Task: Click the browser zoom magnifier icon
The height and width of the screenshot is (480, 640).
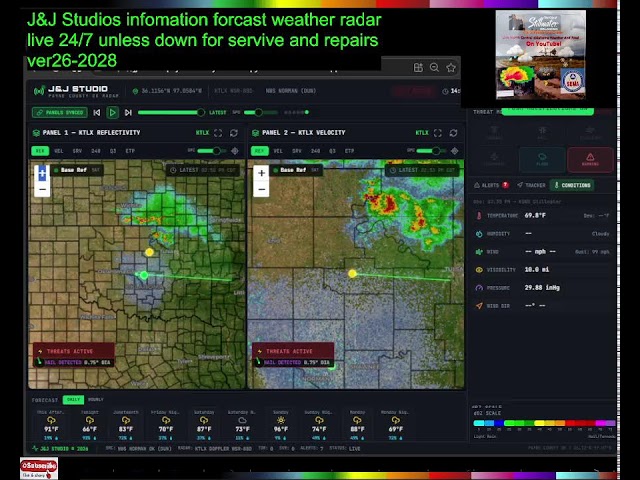Action: (x=434, y=68)
